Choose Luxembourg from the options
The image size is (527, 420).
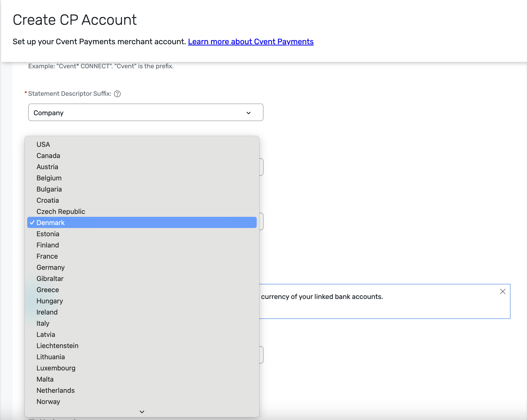coord(142,368)
